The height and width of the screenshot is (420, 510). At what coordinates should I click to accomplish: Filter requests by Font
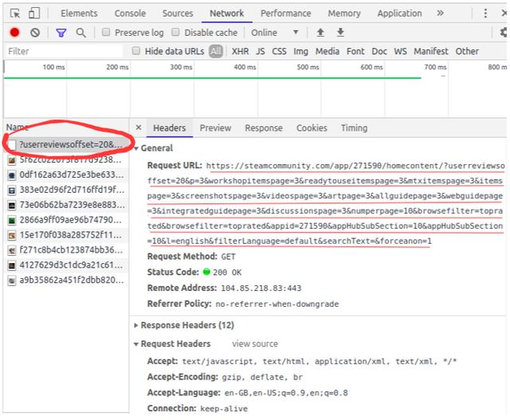click(355, 51)
